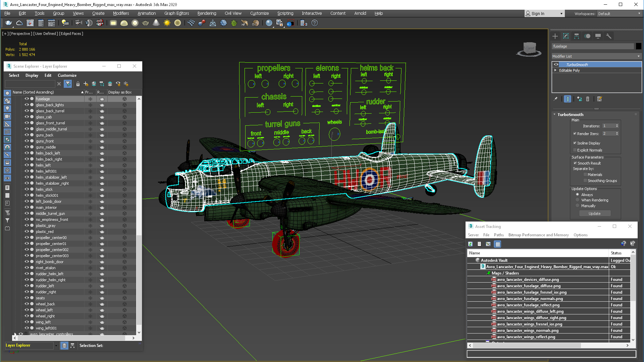Remove modifier with trash icon

pyautogui.click(x=588, y=99)
